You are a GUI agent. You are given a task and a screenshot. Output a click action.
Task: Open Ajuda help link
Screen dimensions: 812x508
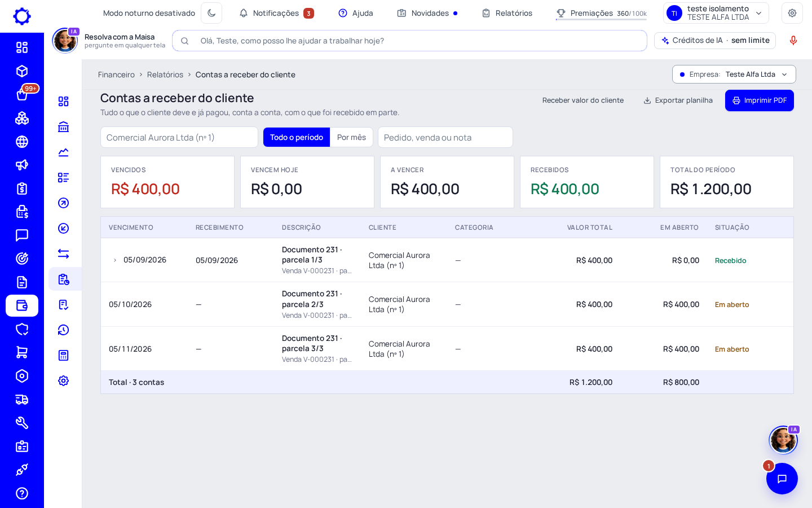[x=356, y=13]
